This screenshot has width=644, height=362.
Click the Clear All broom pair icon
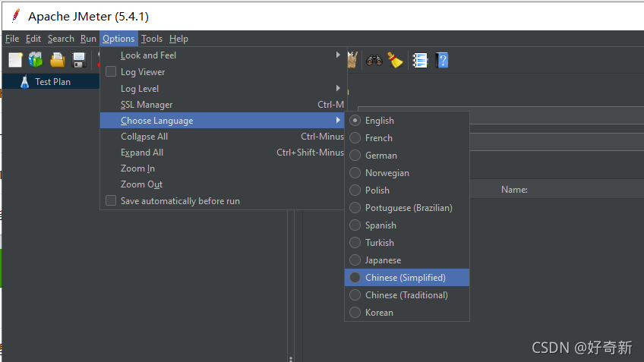(352, 60)
